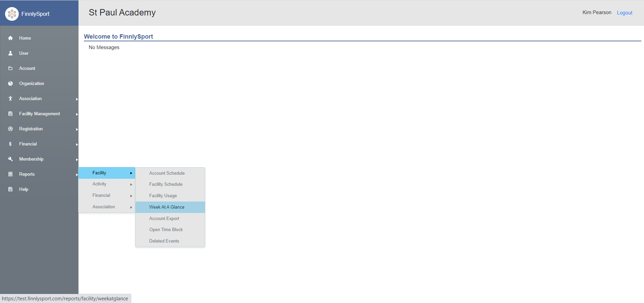Click the Home house icon
This screenshot has height=303, width=644.
[x=10, y=38]
